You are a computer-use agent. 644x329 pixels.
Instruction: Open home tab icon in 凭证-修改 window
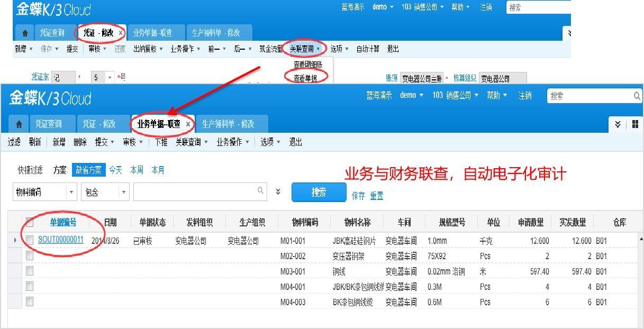24,33
